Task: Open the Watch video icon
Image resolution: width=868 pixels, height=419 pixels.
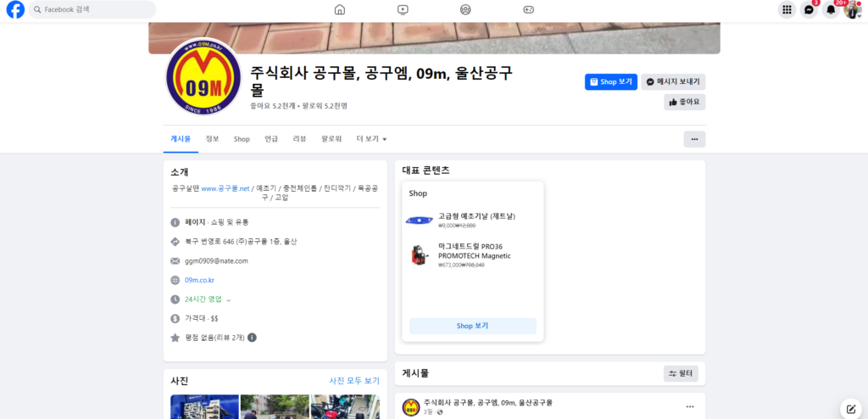Action: [x=403, y=9]
